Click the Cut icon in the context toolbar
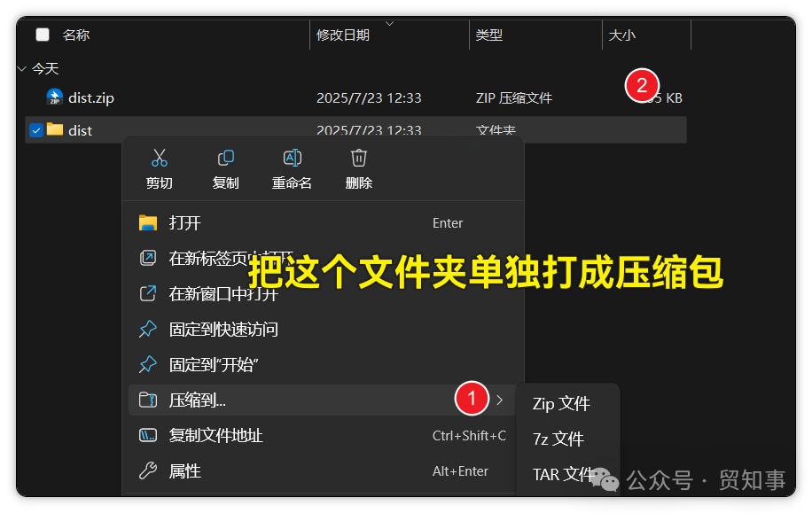This screenshot has height=513, width=812. click(159, 157)
